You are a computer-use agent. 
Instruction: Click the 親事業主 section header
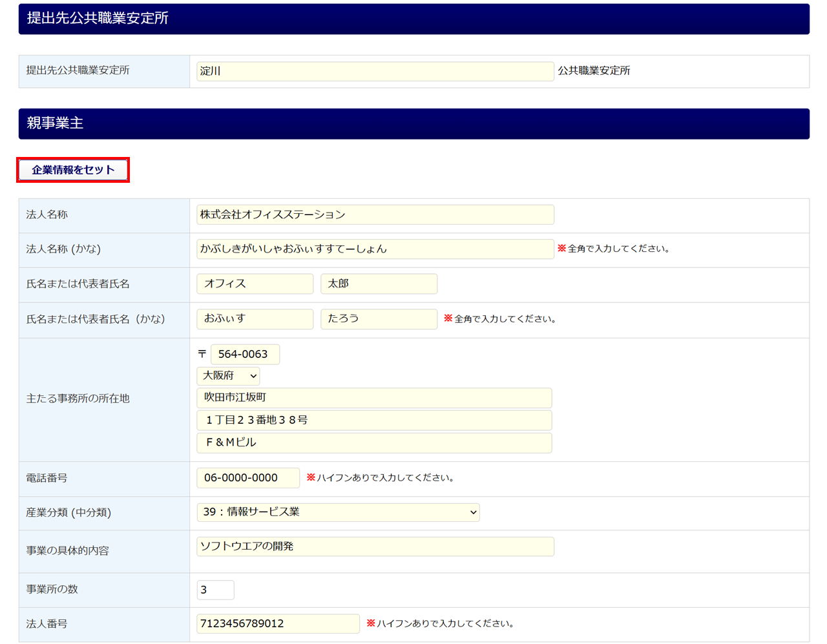413,123
